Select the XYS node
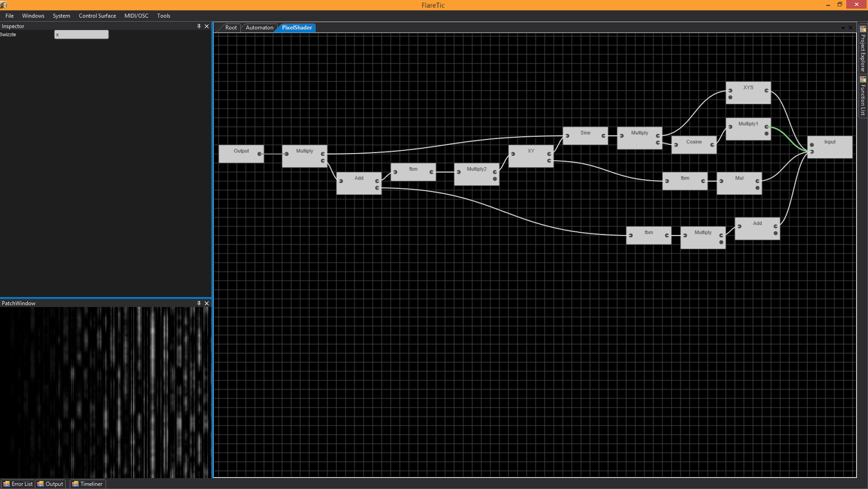The width and height of the screenshot is (868, 489). [748, 93]
